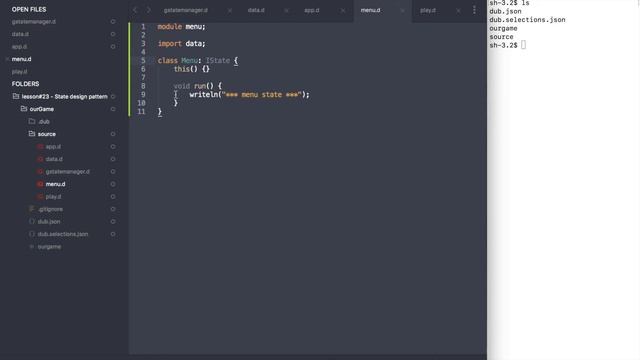Switch to the app.d tab
The height and width of the screenshot is (360, 640).
[x=311, y=10]
